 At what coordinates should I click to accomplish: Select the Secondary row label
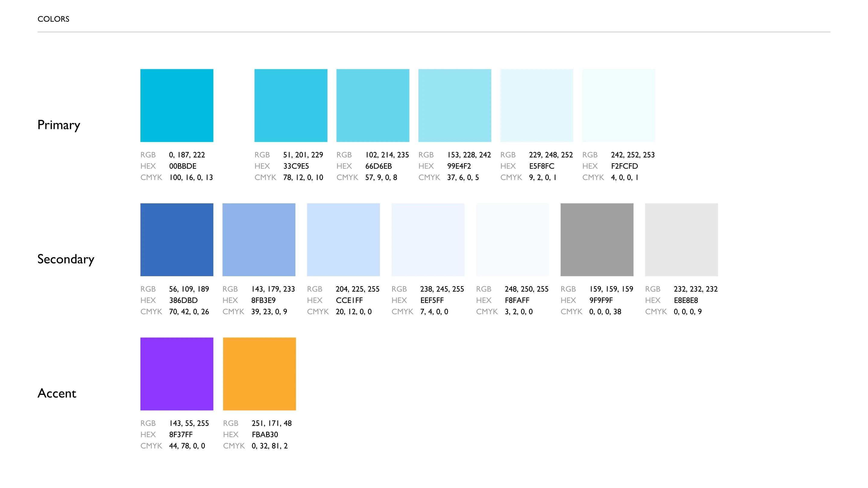(x=66, y=259)
